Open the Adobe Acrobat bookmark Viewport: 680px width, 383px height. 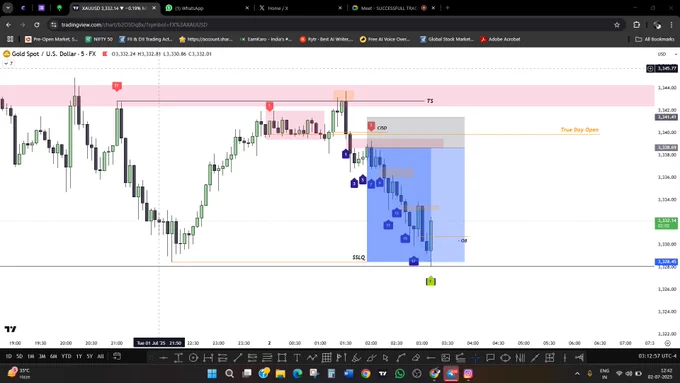[x=500, y=39]
